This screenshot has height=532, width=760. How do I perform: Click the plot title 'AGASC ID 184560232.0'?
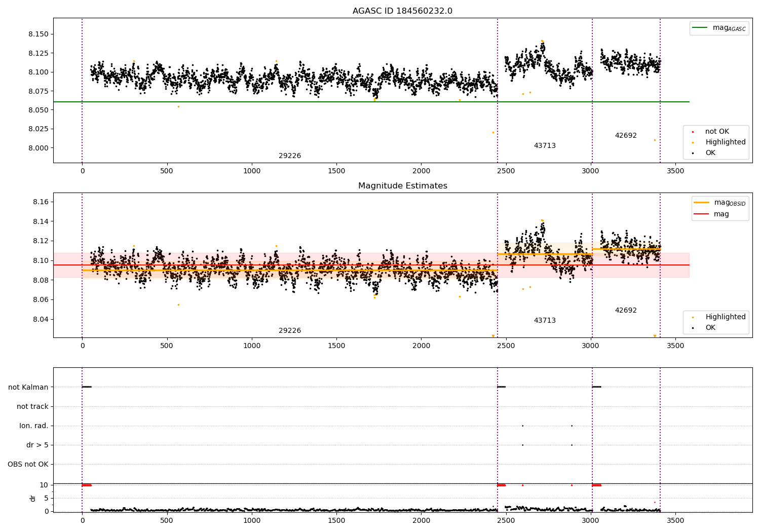tap(402, 11)
